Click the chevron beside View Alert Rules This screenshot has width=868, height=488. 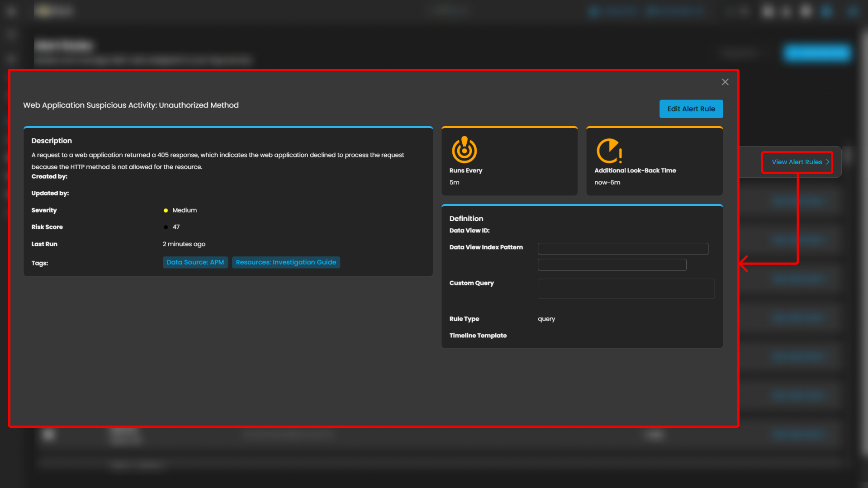(827, 162)
